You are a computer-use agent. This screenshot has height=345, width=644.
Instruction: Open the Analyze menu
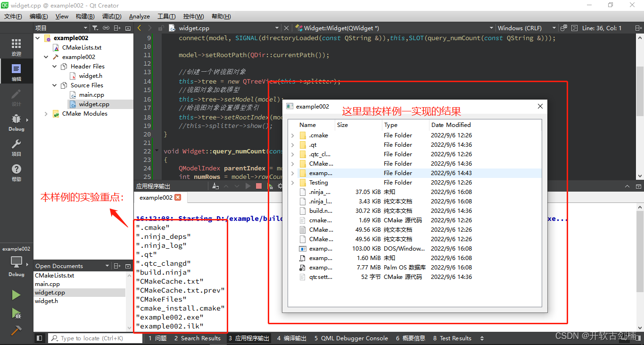(139, 17)
